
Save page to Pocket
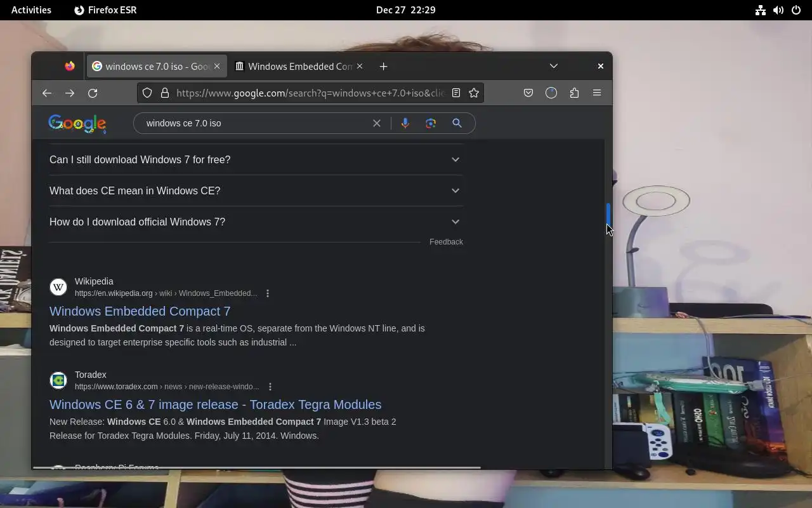click(x=528, y=93)
